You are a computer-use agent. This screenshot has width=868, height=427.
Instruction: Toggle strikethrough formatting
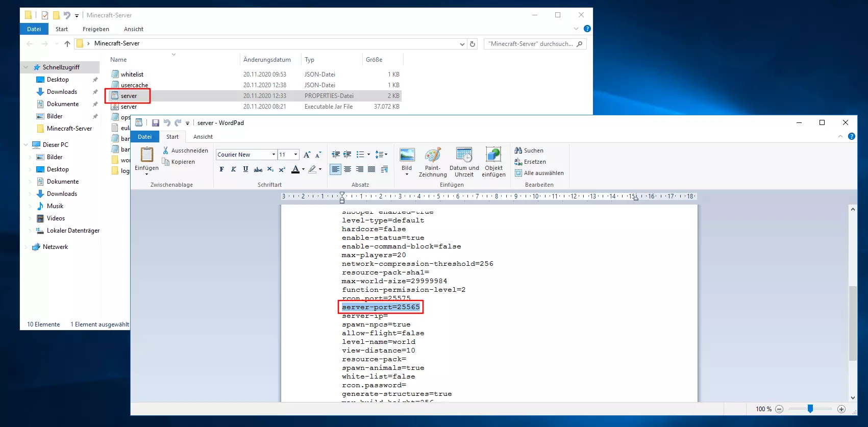click(258, 169)
